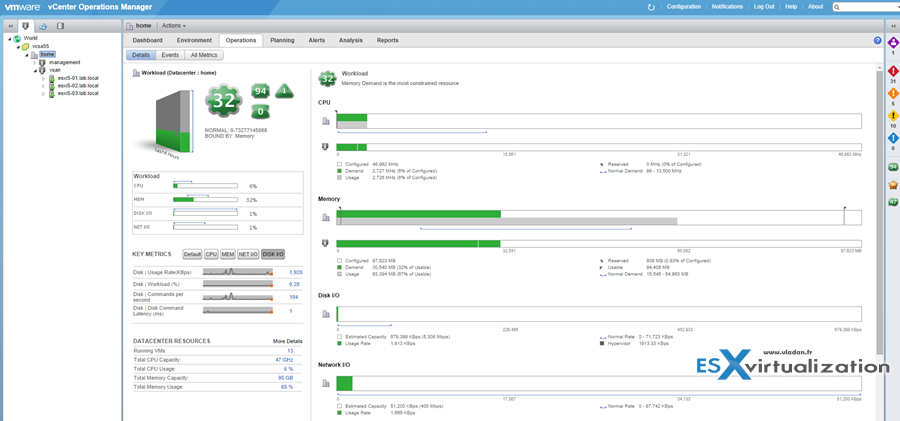Open the VMs and Templates navigation icon
The width and height of the screenshot is (900, 421).
[x=42, y=26]
